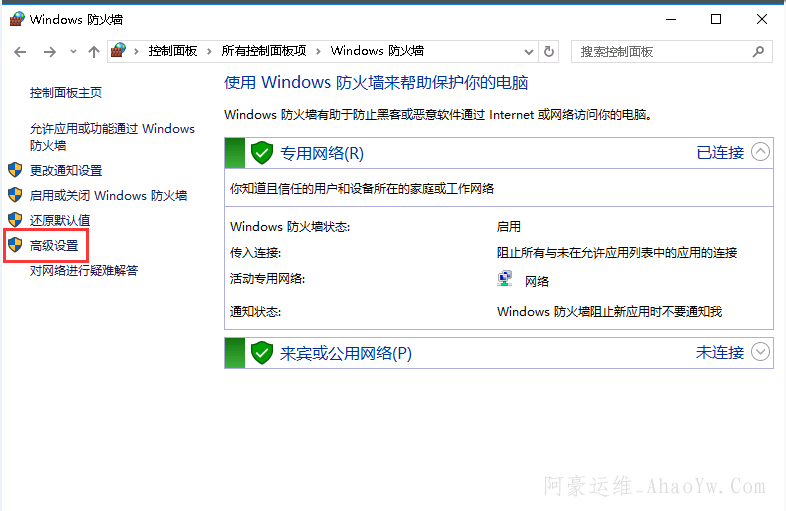Open 还原默认值 link
The image size is (786, 511).
click(x=60, y=221)
